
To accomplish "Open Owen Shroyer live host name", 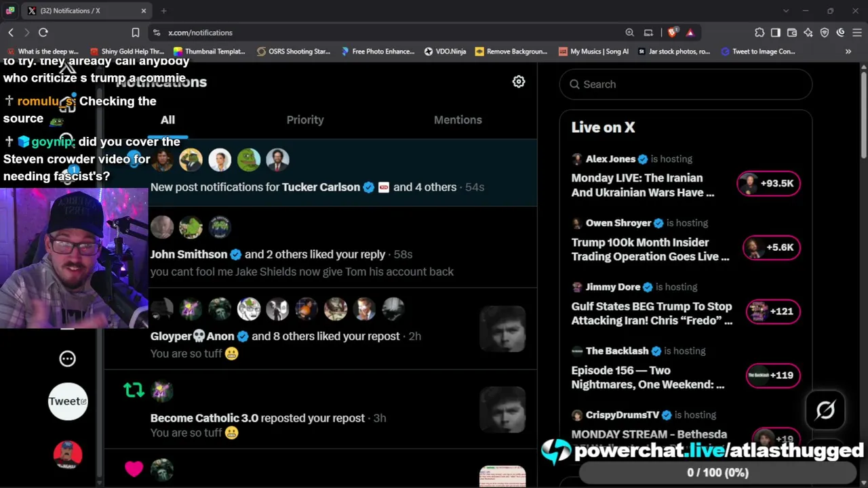I will (618, 223).
